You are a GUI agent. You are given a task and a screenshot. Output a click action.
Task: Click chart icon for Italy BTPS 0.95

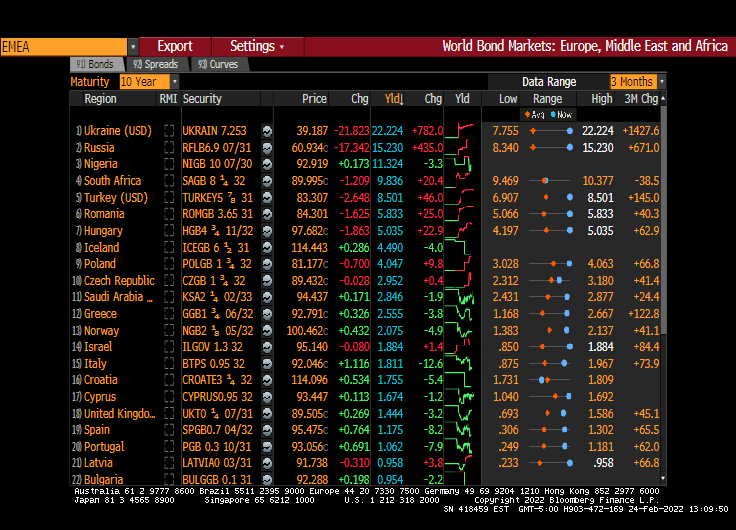pyautogui.click(x=268, y=364)
